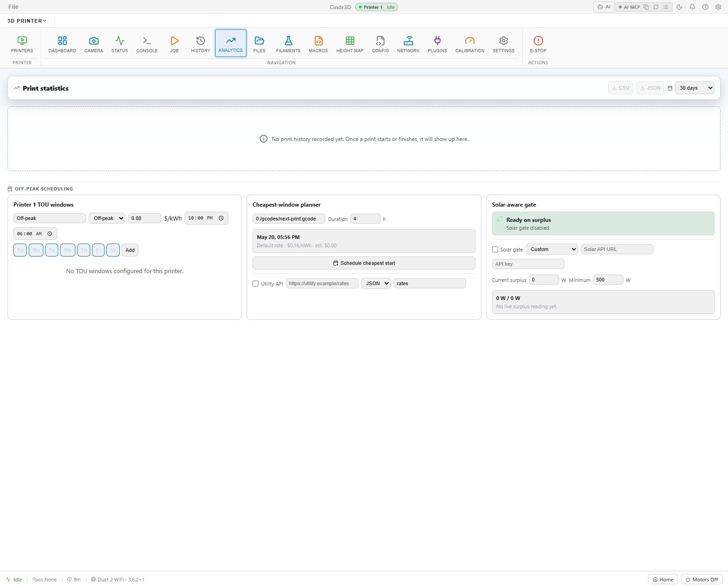Open the print History page
728x587 pixels.
click(200, 44)
